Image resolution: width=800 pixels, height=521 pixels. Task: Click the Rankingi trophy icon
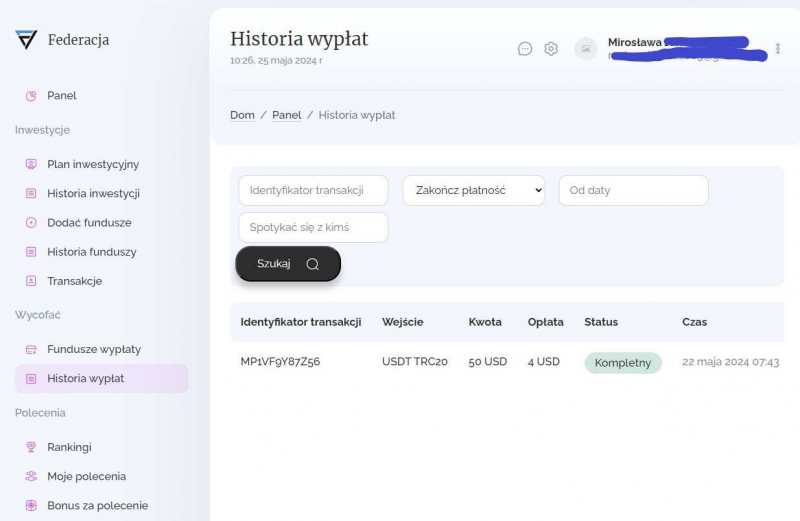(31, 447)
